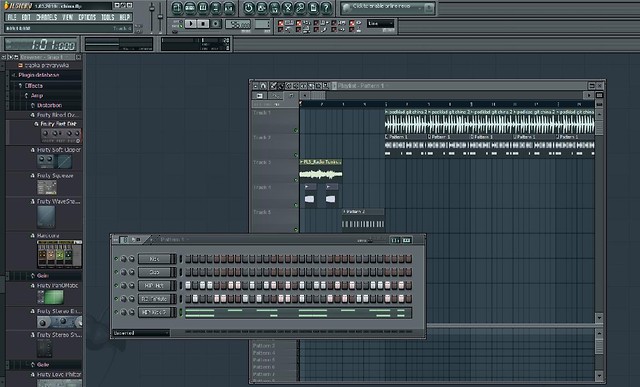
Task: Open the TOOLS menu
Action: click(x=108, y=17)
